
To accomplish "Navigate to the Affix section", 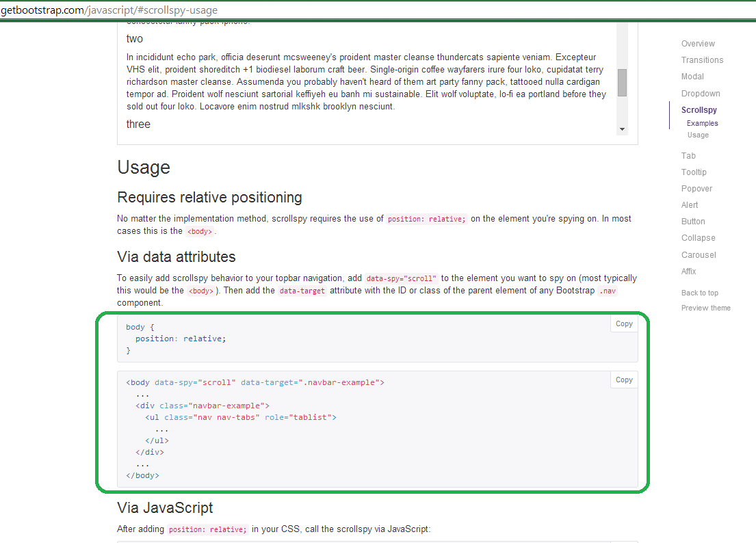I will tap(688, 271).
